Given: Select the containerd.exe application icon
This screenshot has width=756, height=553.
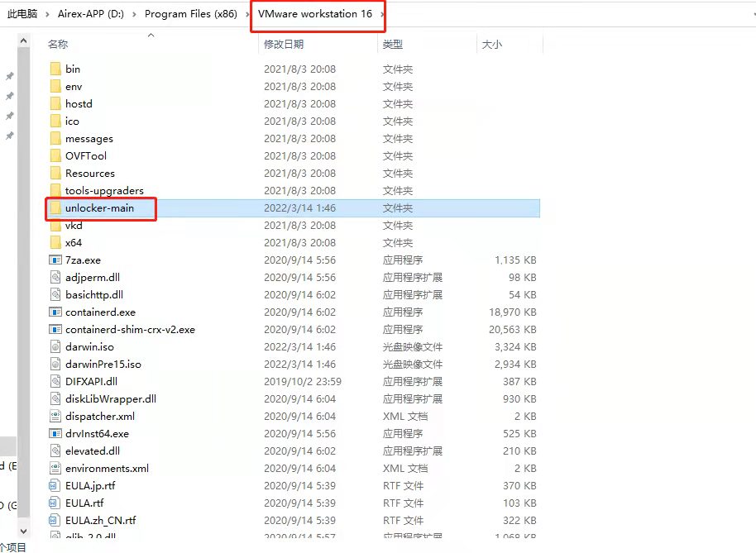Looking at the screenshot, I should [55, 312].
